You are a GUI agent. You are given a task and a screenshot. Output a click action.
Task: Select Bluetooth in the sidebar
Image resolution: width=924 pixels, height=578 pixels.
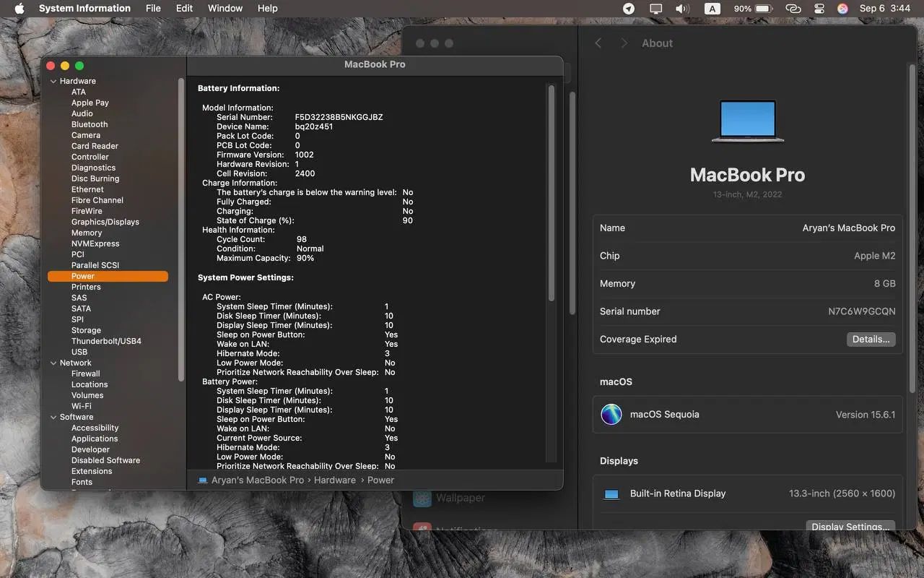click(90, 124)
